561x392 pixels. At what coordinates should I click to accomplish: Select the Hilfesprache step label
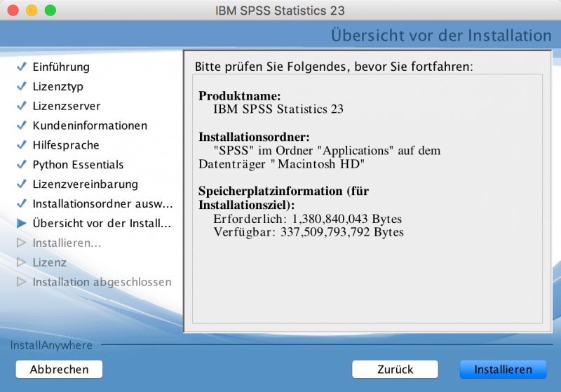coord(66,145)
